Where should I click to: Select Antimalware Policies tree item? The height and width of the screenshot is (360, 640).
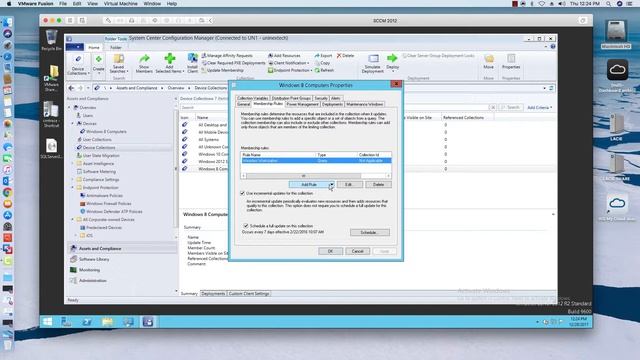(104, 195)
